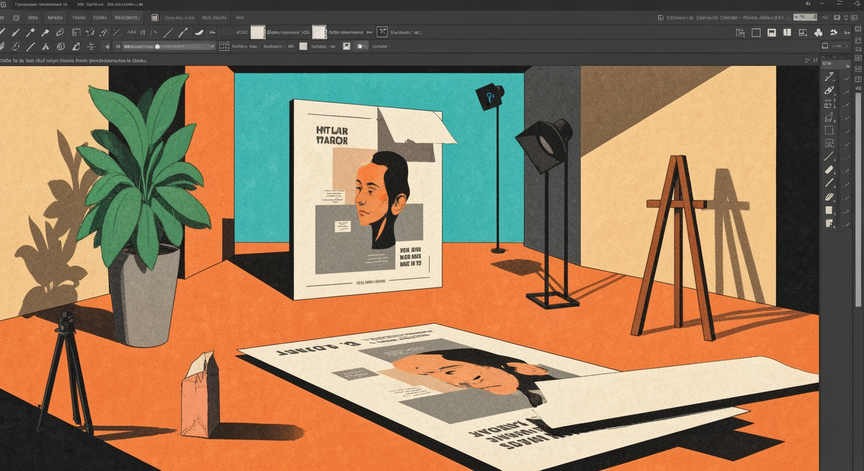Click the standing poster on the teal wall

[x=368, y=199]
